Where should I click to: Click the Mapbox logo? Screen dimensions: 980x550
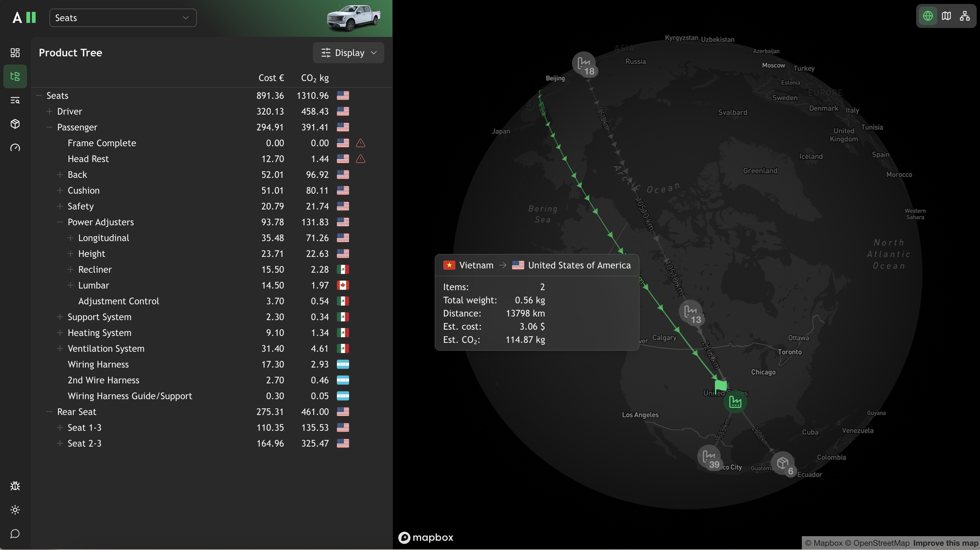(x=426, y=537)
